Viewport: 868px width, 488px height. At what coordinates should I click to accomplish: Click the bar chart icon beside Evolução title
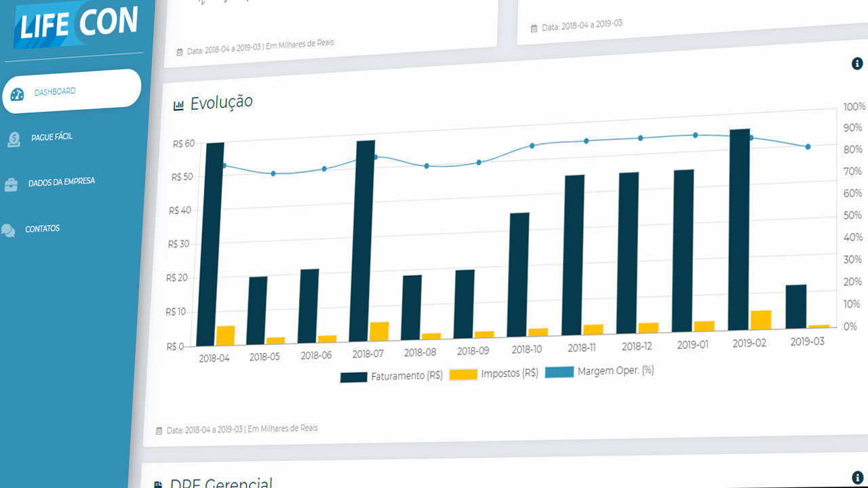point(179,105)
